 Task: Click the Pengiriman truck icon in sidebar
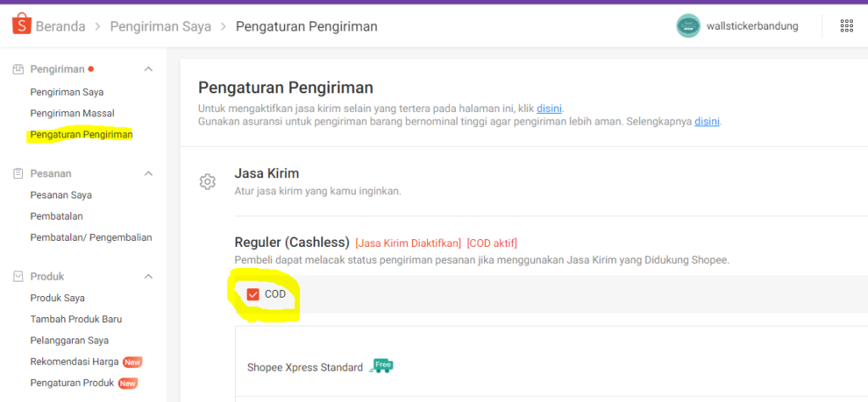pos(18,69)
